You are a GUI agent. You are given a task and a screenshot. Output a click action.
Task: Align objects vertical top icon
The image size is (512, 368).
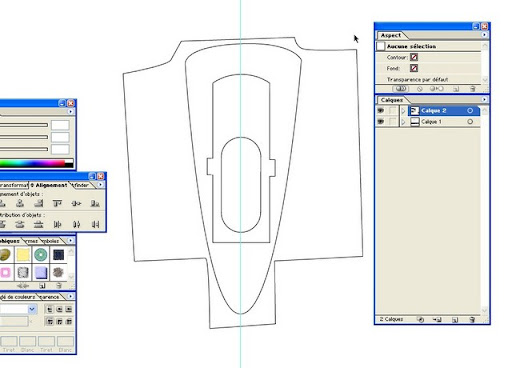[57, 203]
